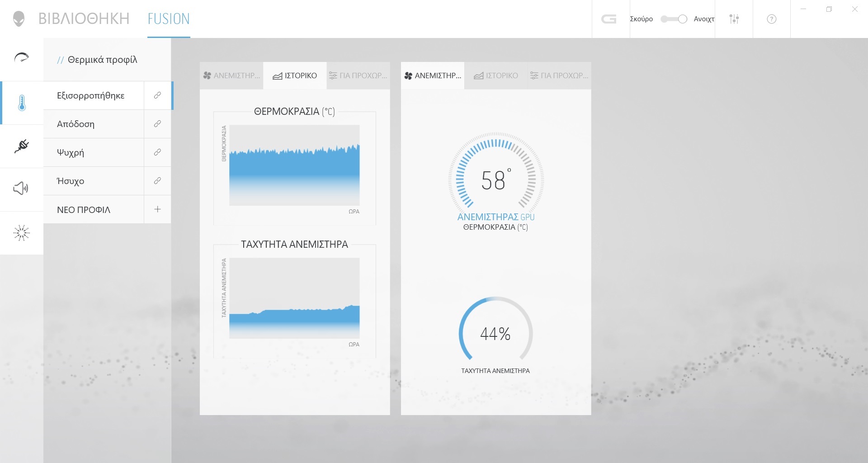Open the power plug sidebar icon
Viewport: 868px width, 463px height.
click(22, 146)
